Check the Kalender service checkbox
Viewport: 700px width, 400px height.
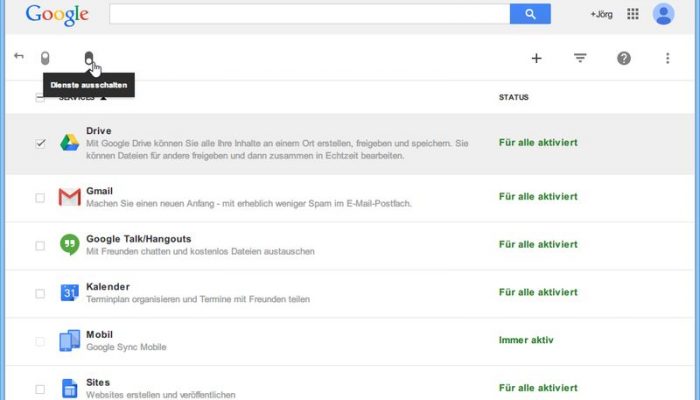click(x=40, y=293)
